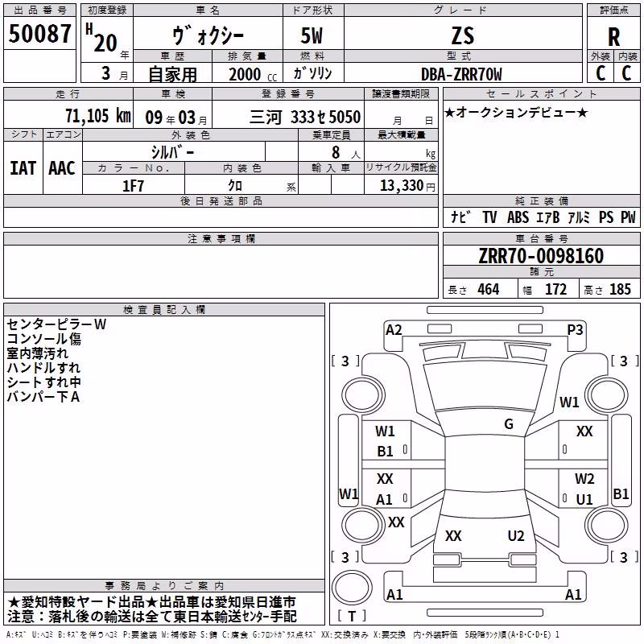Select transmission IAT value
Screen dimensions: 644x644
[x=23, y=168]
